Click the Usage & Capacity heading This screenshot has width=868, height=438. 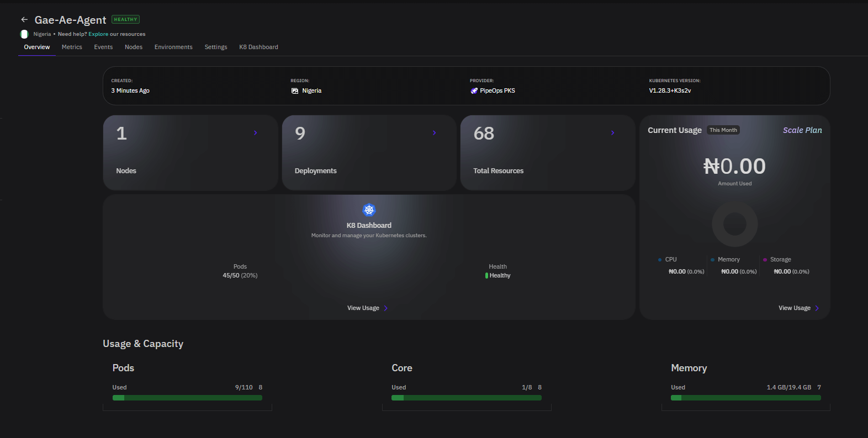[x=143, y=344]
